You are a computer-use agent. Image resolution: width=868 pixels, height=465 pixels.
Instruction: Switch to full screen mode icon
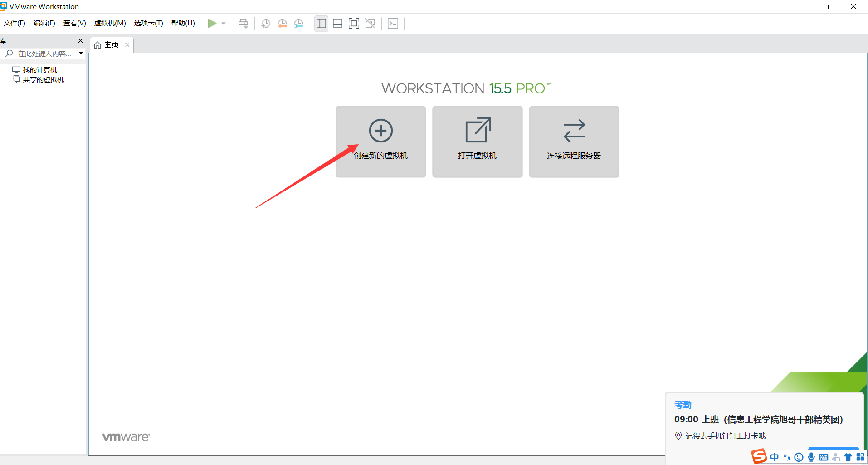tap(354, 24)
